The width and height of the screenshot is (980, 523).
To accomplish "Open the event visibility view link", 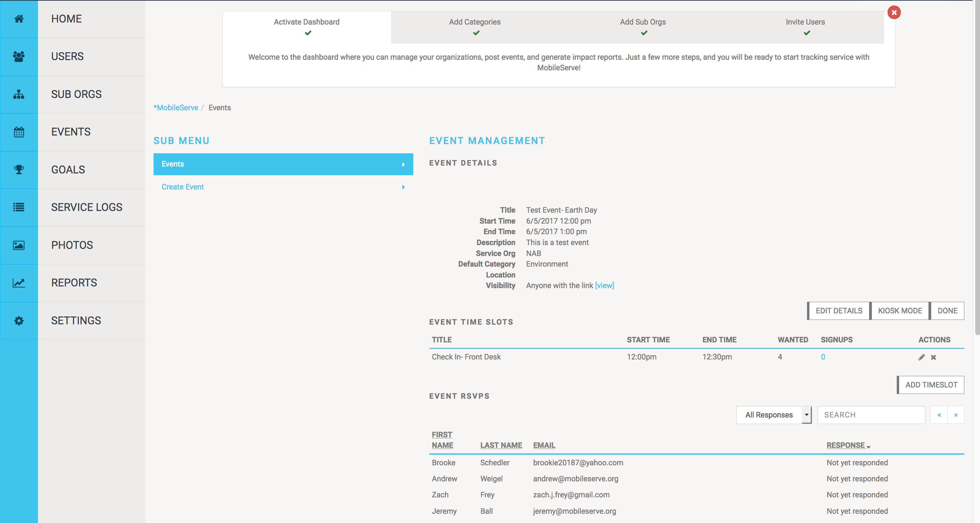I will coord(605,285).
